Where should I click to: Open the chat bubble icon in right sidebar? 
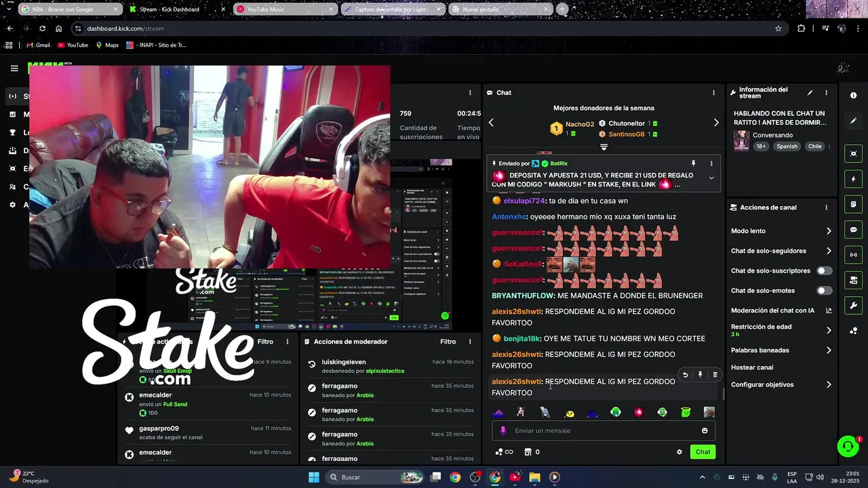(853, 230)
